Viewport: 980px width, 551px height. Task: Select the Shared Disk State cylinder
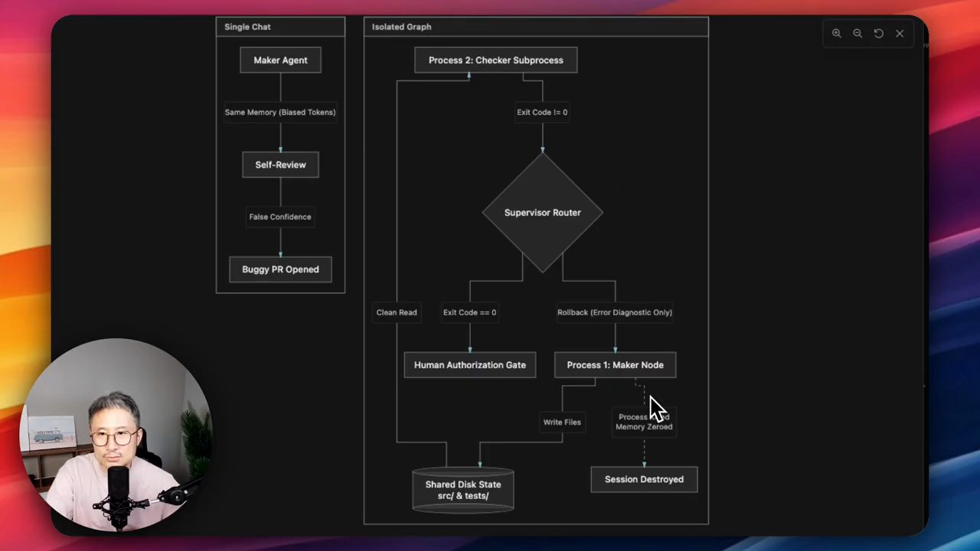point(463,490)
